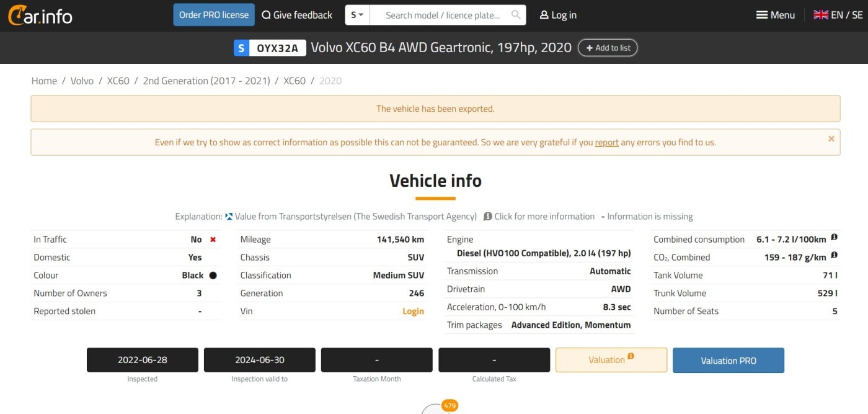Click the Order PRO license button
The image size is (868, 414).
click(214, 15)
